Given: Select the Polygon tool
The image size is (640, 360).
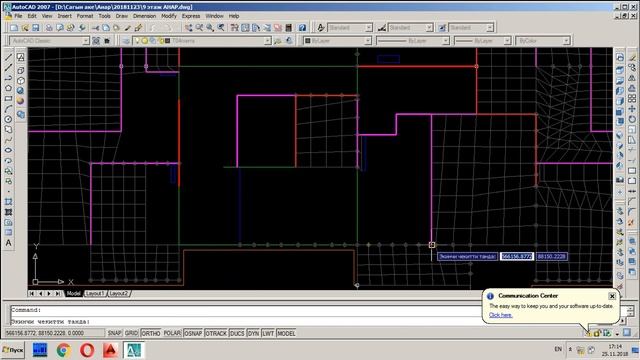Looking at the screenshot, I should [9, 88].
